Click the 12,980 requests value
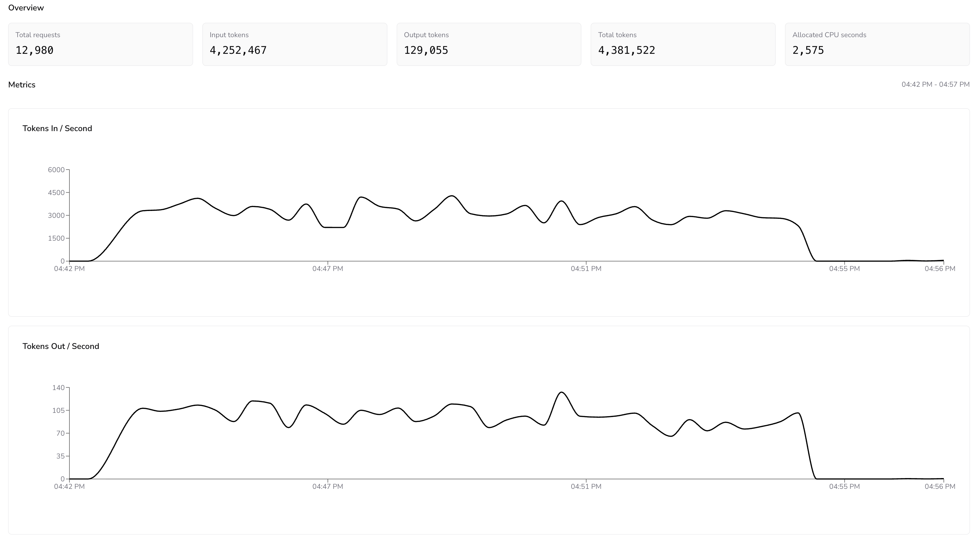 tap(34, 50)
